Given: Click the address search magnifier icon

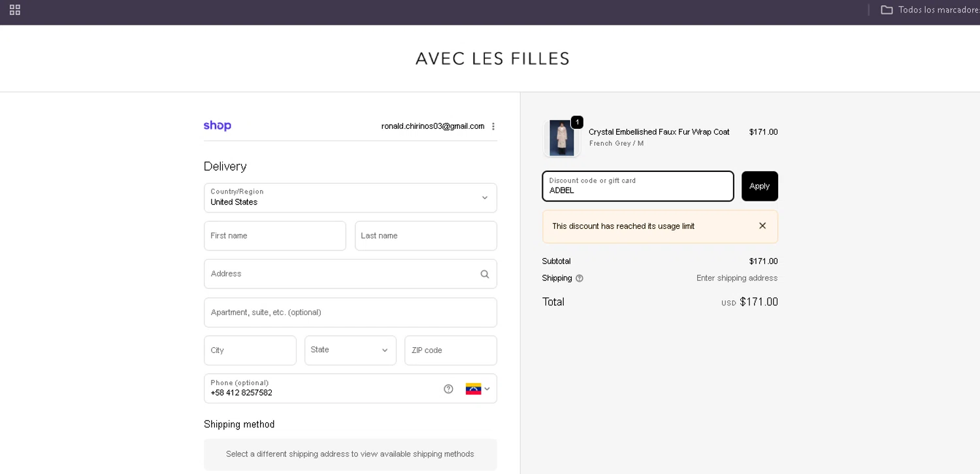Looking at the screenshot, I should (x=485, y=274).
